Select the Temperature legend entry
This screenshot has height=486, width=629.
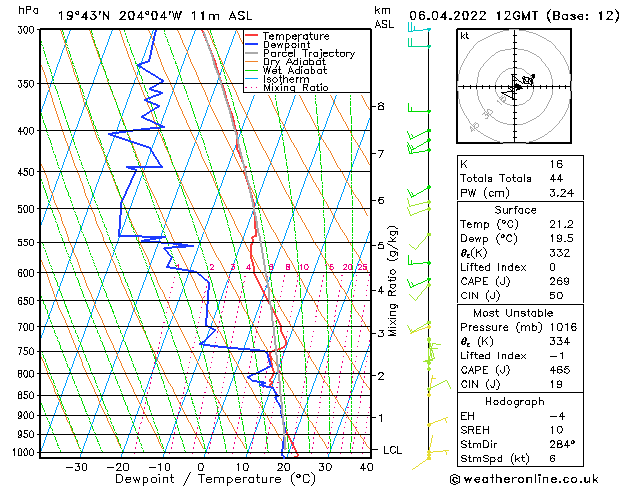point(296,36)
